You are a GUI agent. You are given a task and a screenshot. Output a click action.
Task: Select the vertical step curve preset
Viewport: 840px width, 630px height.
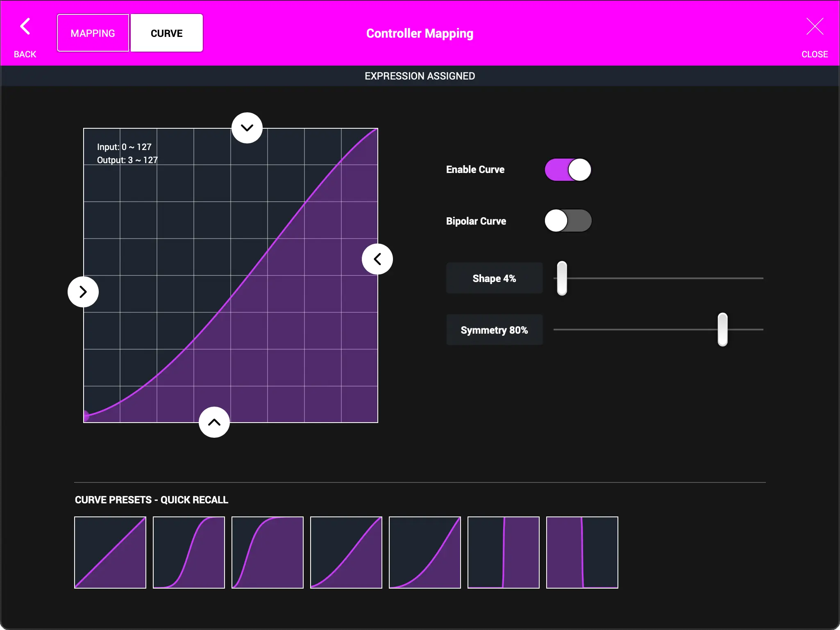(503, 552)
